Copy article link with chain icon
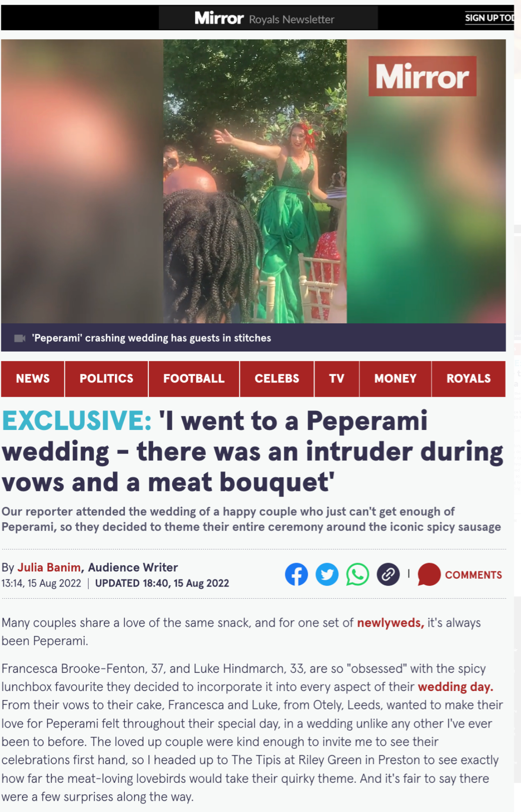The height and width of the screenshot is (812, 521). coord(388,574)
